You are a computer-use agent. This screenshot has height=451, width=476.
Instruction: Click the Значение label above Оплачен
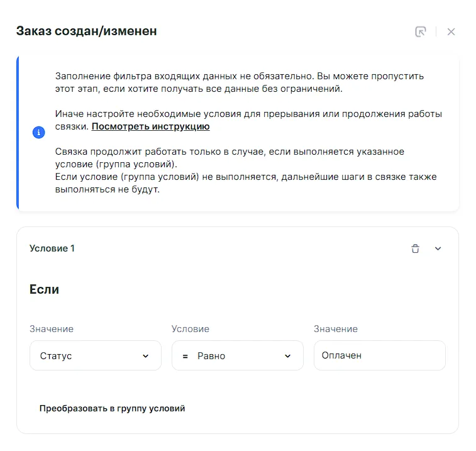coord(336,329)
